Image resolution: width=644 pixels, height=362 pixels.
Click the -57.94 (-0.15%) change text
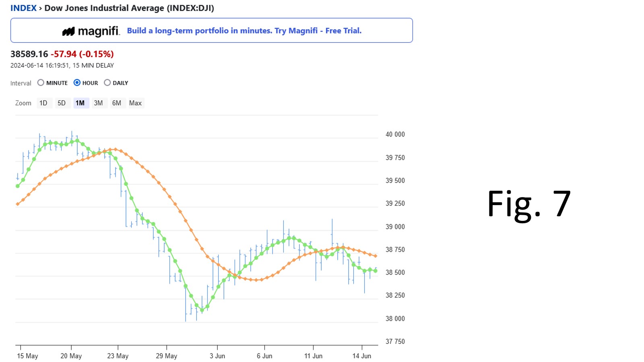coord(82,54)
